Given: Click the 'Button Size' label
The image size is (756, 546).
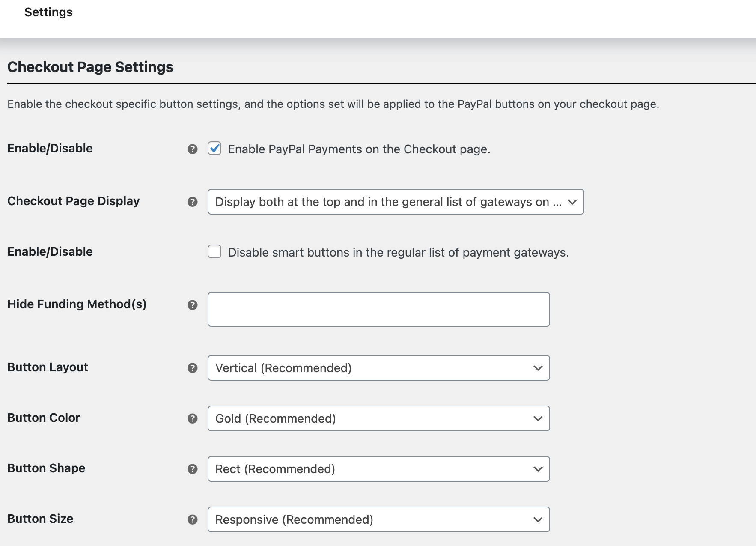Looking at the screenshot, I should pos(40,519).
